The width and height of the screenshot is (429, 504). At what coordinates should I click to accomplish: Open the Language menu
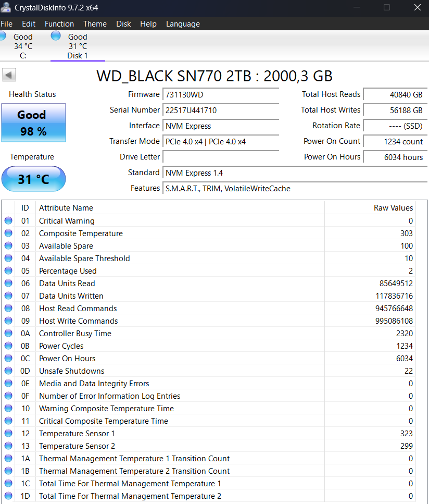[183, 24]
